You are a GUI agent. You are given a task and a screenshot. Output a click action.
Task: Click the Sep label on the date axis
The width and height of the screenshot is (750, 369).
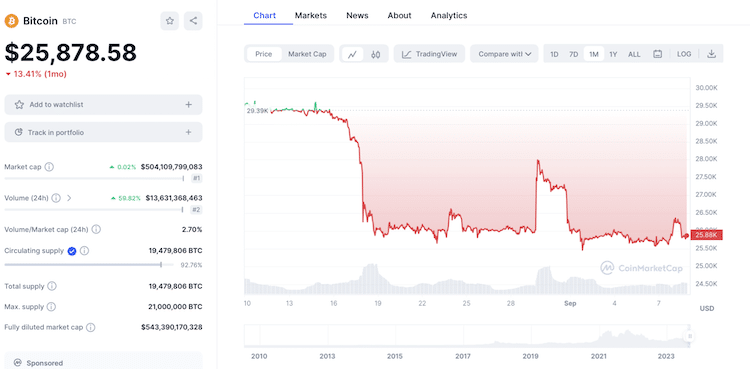click(570, 303)
